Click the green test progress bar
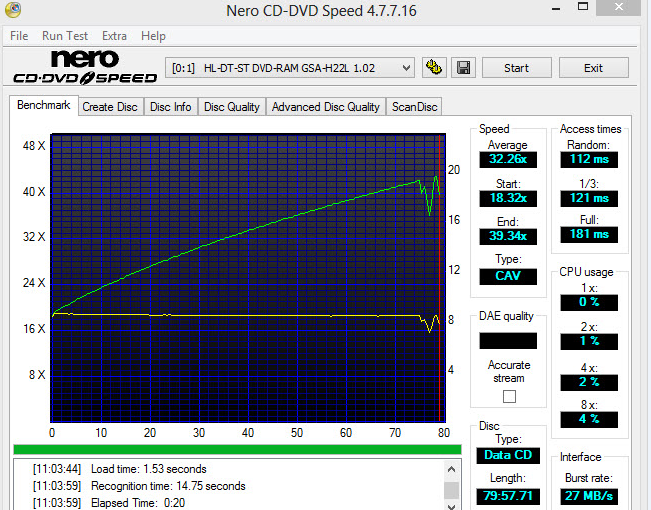651x510 pixels. (x=237, y=449)
